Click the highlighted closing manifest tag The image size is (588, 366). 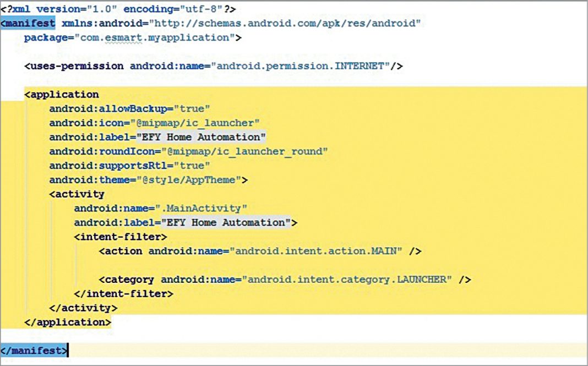pyautogui.click(x=32, y=350)
